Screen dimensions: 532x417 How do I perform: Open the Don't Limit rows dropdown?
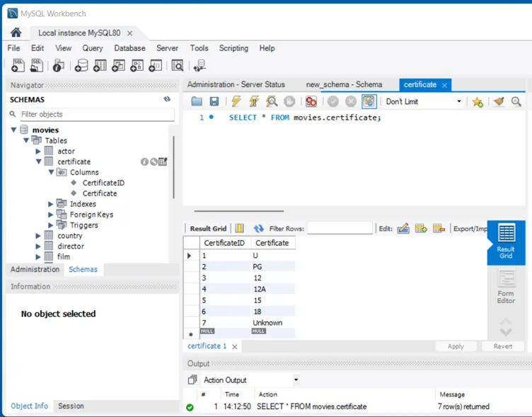point(423,102)
